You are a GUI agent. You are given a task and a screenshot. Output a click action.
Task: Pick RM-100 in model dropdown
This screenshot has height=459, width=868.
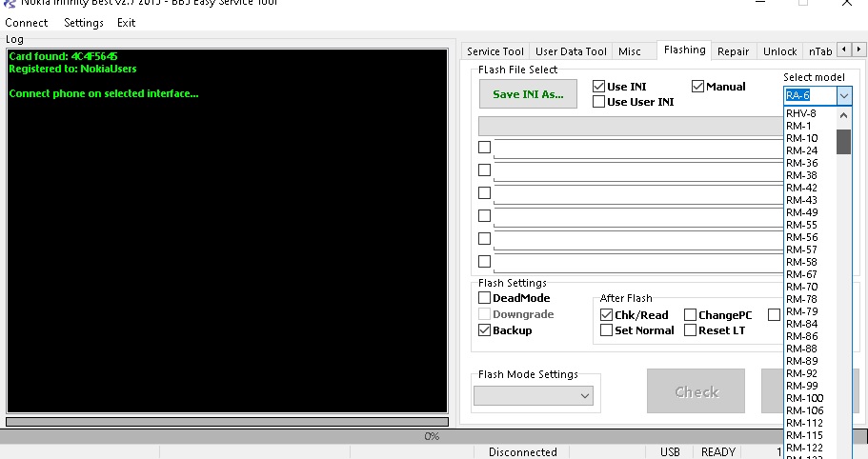click(812, 398)
